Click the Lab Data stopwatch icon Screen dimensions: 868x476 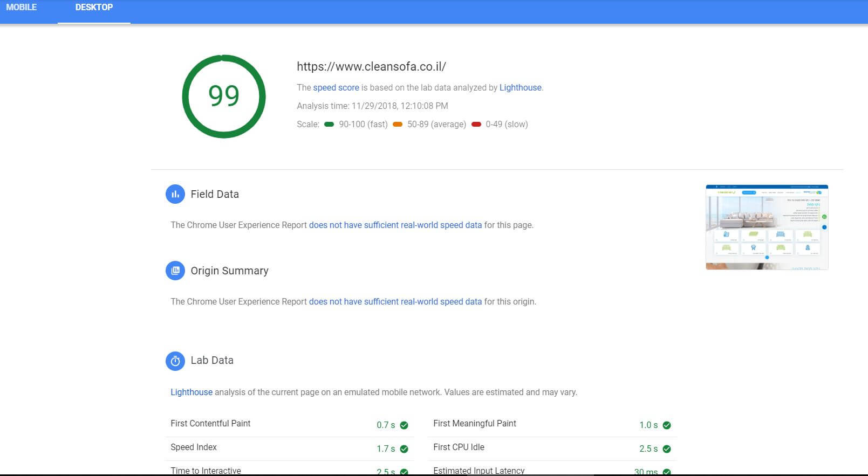coord(175,361)
